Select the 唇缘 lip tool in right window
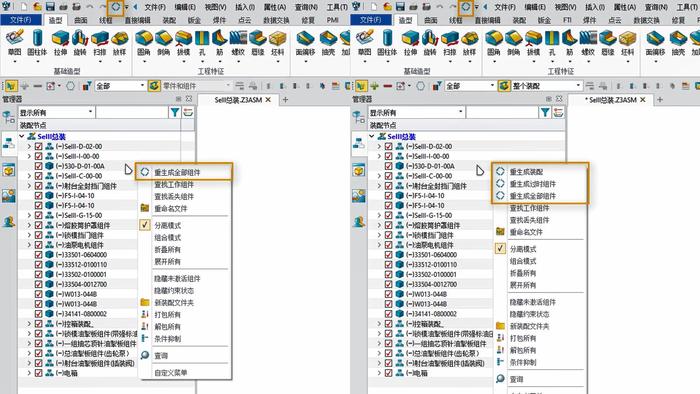 608,43
